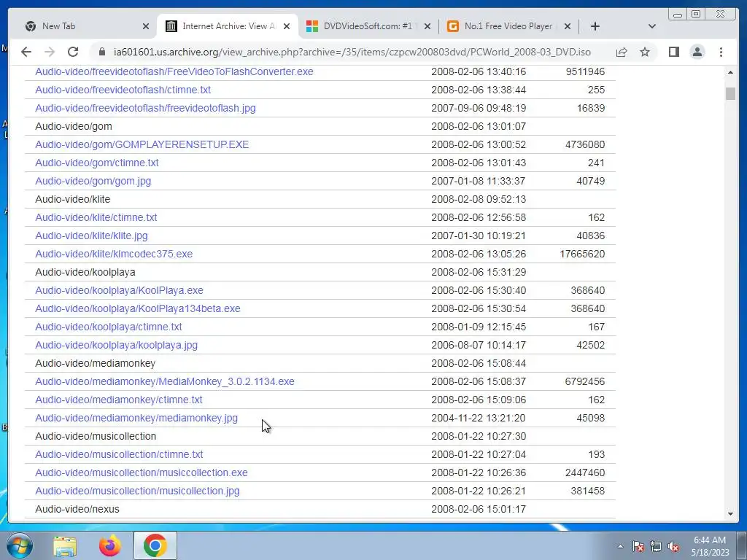Switch to the Internet Archive tab
Viewport: 747px width, 560px height.
[x=228, y=26]
